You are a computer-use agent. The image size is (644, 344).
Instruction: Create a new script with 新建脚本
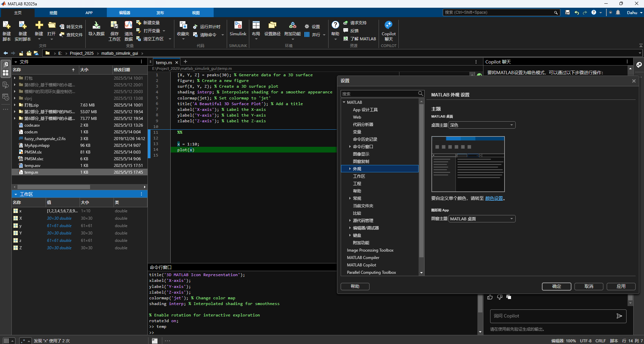click(7, 26)
